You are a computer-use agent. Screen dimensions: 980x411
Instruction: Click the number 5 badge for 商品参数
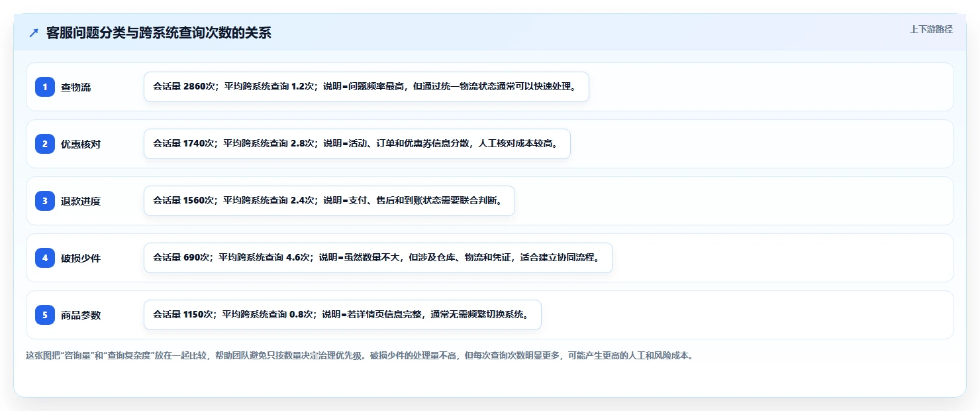[x=45, y=315]
